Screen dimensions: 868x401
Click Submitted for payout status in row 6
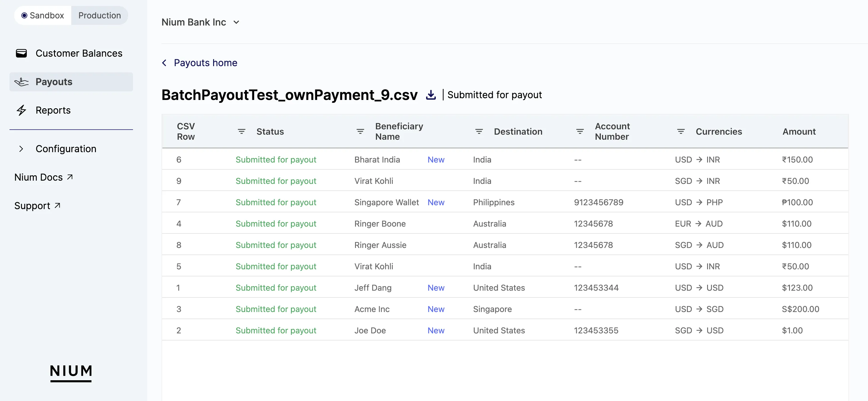click(x=276, y=160)
